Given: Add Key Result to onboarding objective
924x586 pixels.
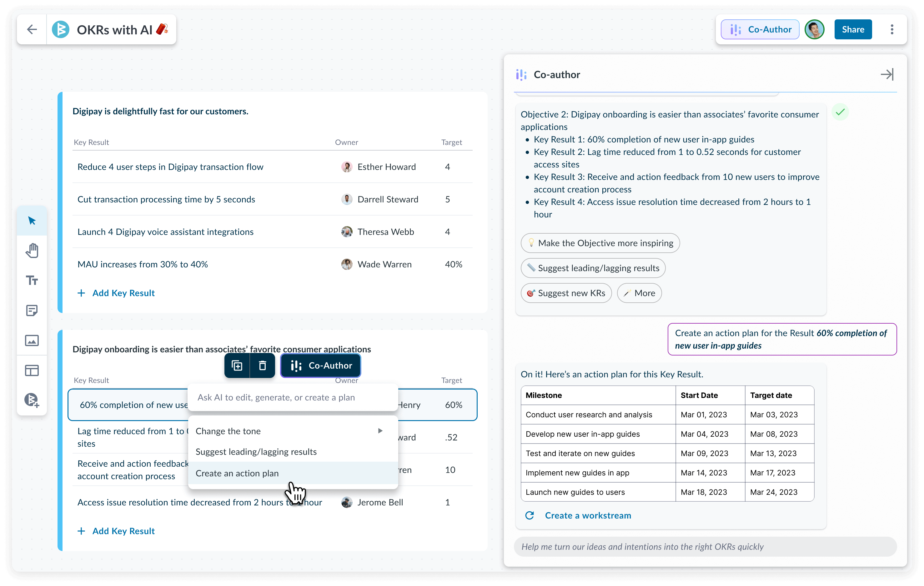Looking at the screenshot, I should tap(116, 531).
